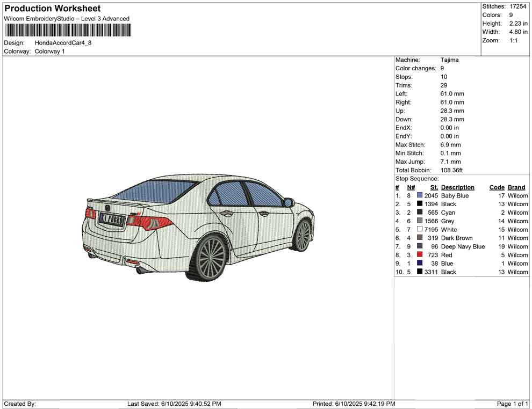Click the Stitches count value 17254
This screenshot has width=532, height=409.
(x=518, y=6)
